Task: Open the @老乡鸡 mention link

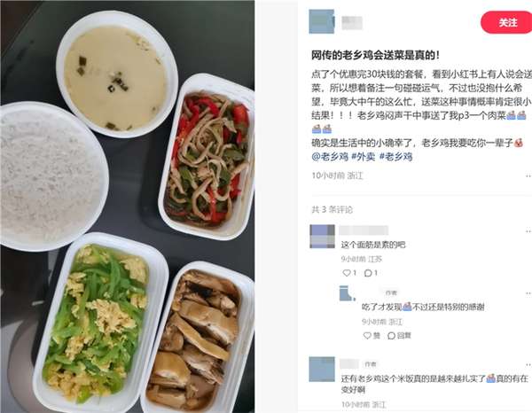Action: point(330,157)
